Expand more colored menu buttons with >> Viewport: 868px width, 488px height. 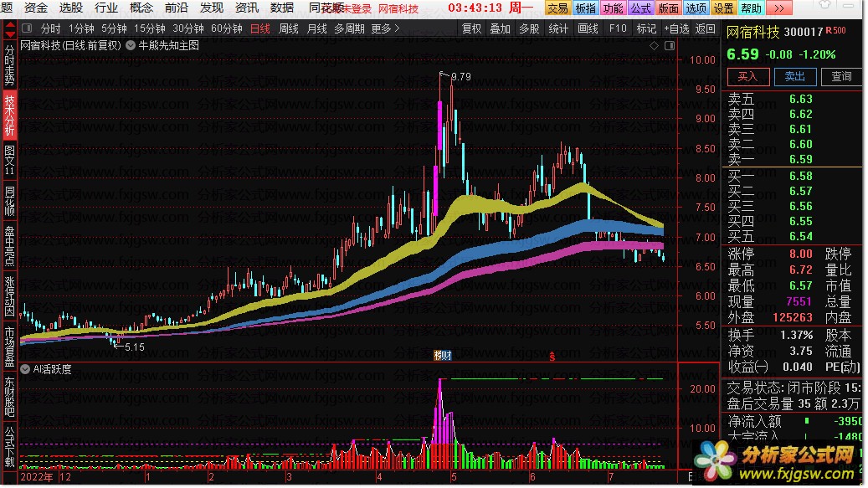(x=779, y=8)
